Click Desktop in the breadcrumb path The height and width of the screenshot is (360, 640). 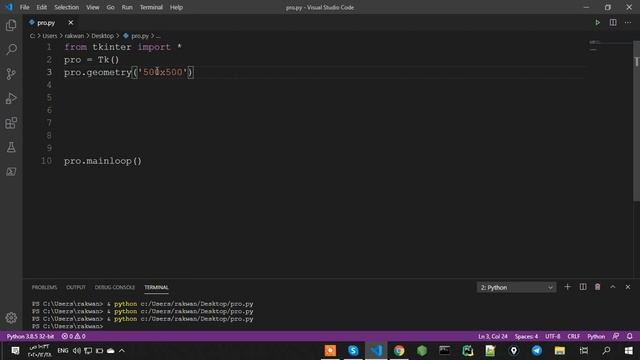102,36
